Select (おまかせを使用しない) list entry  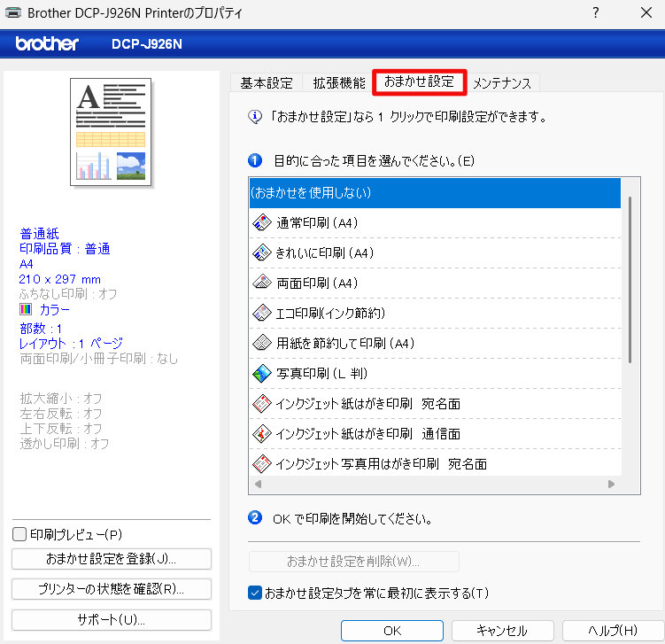coord(435,193)
